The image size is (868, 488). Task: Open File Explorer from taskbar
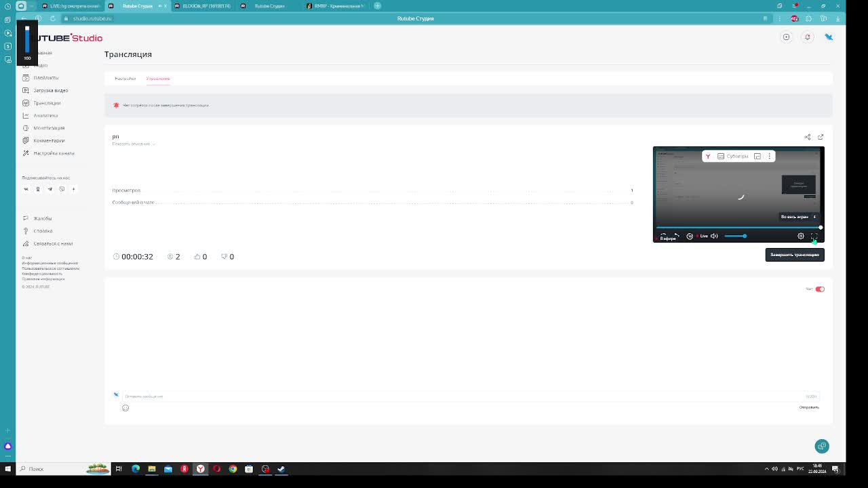pyautogui.click(x=152, y=468)
